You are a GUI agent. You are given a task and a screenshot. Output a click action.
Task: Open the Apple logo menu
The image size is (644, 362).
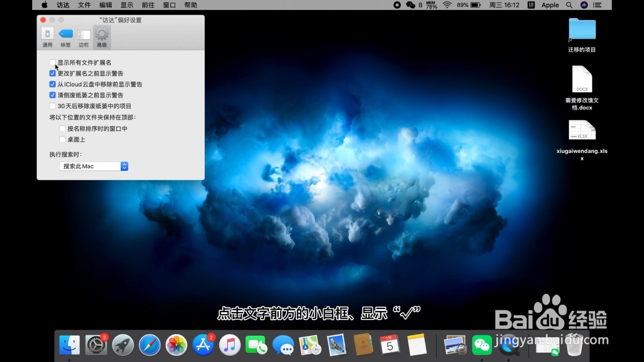45,5
